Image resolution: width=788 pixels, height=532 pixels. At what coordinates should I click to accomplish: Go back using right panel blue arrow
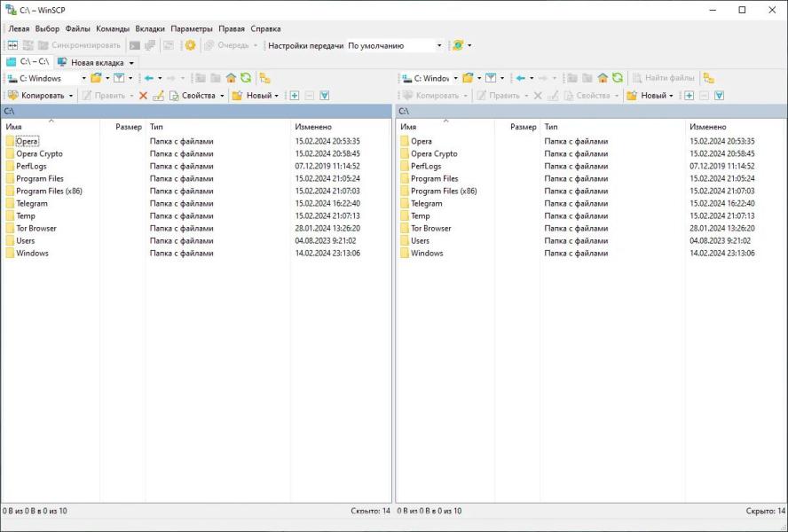click(x=521, y=78)
